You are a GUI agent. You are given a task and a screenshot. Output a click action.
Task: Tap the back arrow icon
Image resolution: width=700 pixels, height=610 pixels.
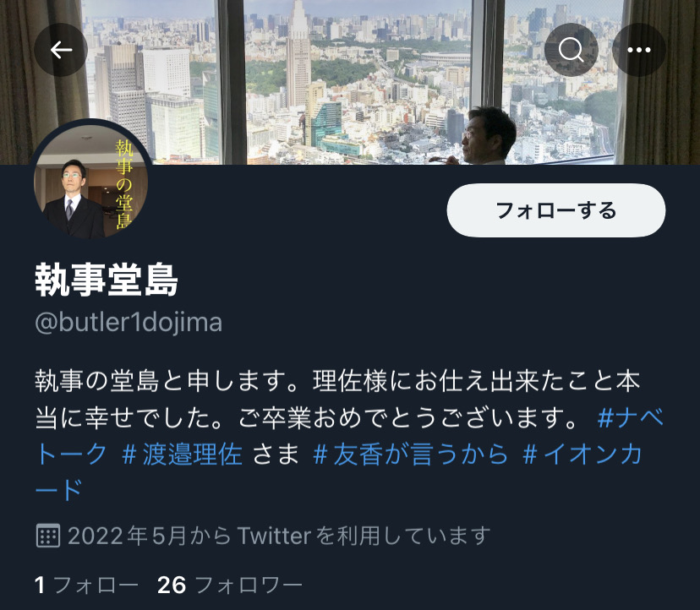(x=61, y=50)
